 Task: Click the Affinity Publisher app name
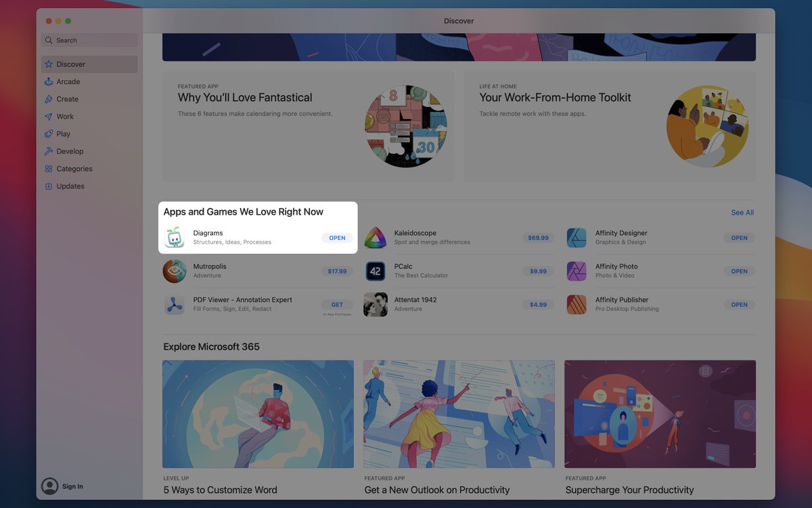click(x=622, y=300)
